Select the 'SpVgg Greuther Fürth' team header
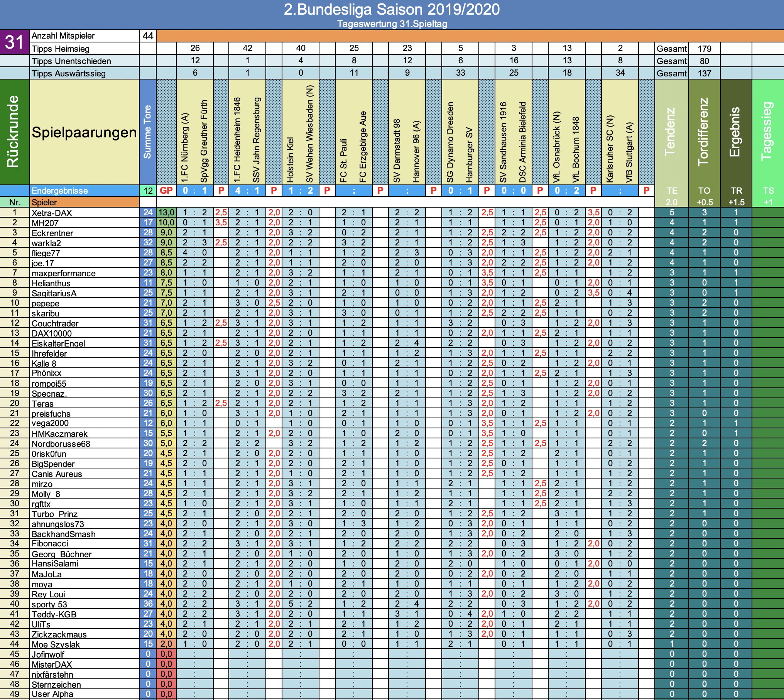The image size is (784, 700). (204, 141)
